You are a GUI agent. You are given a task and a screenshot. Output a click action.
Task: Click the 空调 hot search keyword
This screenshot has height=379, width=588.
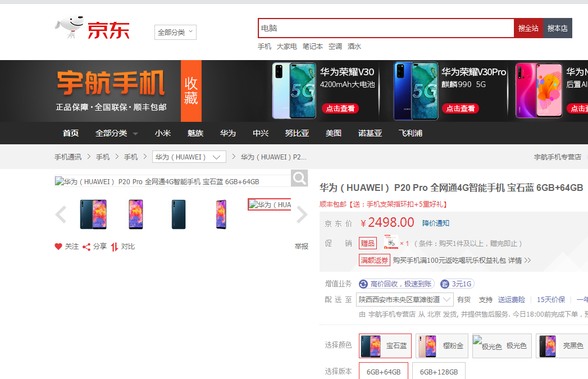tap(335, 47)
